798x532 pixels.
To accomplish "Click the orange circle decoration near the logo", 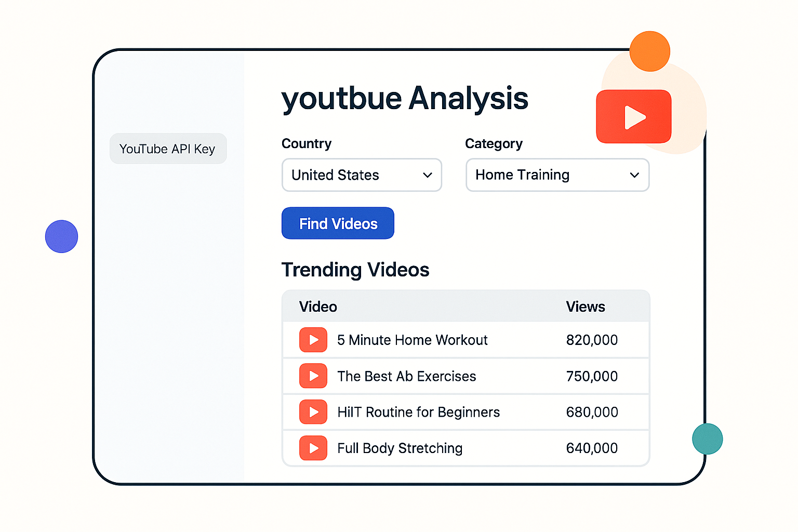I will (649, 51).
